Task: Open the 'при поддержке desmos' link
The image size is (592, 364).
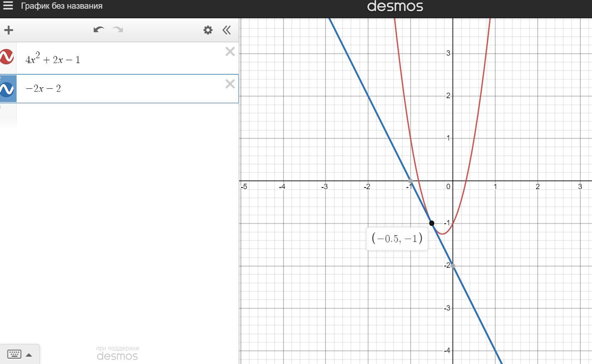Action: pos(117,353)
